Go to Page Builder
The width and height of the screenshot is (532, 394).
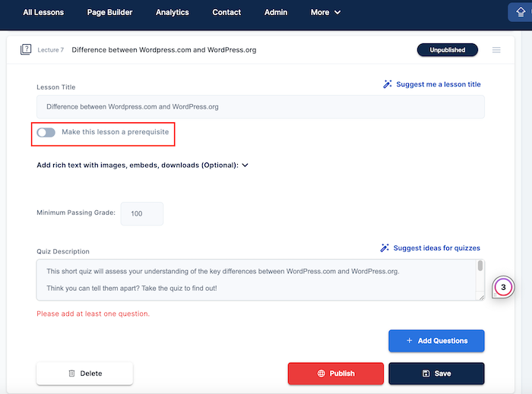[109, 13]
